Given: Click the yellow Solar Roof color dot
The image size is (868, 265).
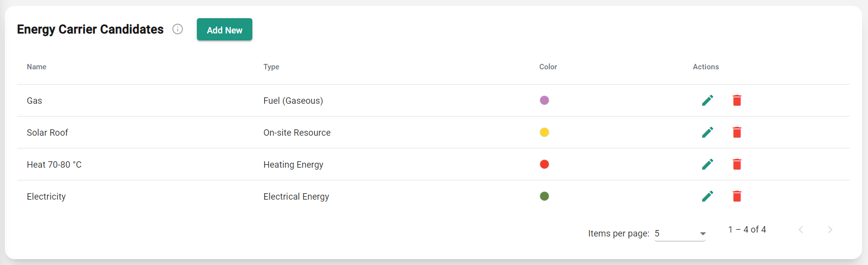Looking at the screenshot, I should point(544,132).
